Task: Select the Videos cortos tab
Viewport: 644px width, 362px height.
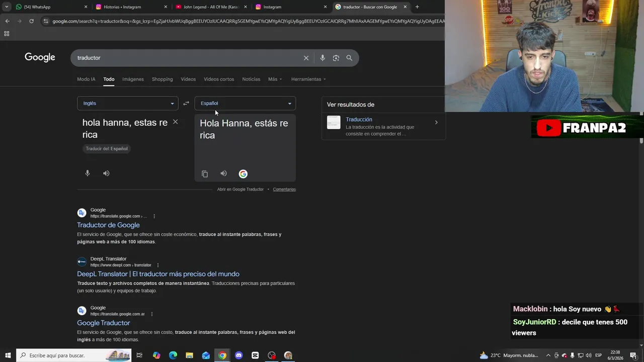Action: (219, 79)
